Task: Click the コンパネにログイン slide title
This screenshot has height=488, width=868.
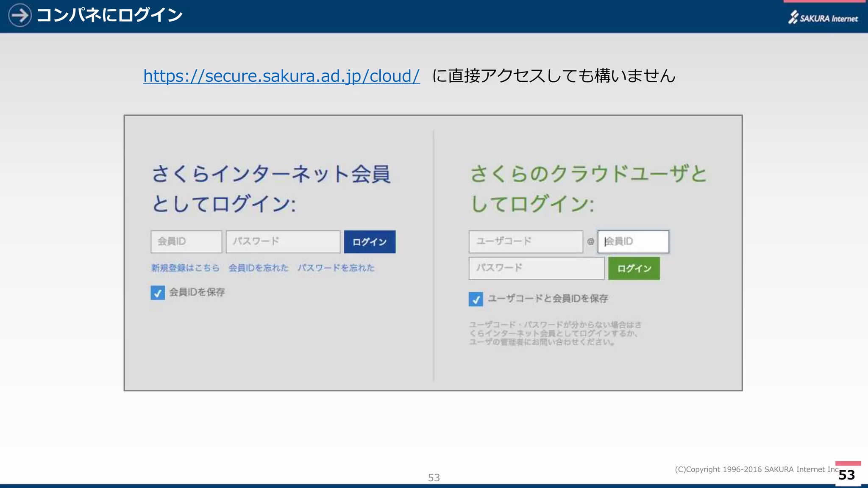Action: 109,15
